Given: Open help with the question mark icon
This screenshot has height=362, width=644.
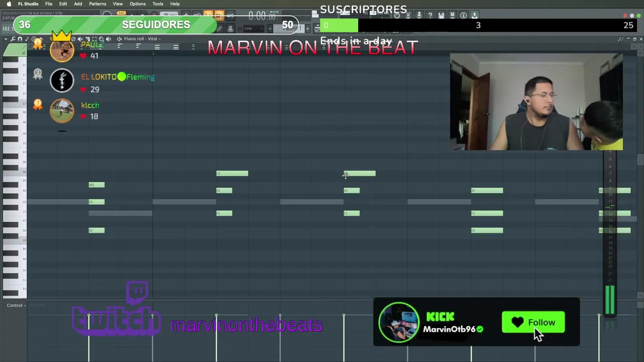Looking at the screenshot, I should click(430, 16).
